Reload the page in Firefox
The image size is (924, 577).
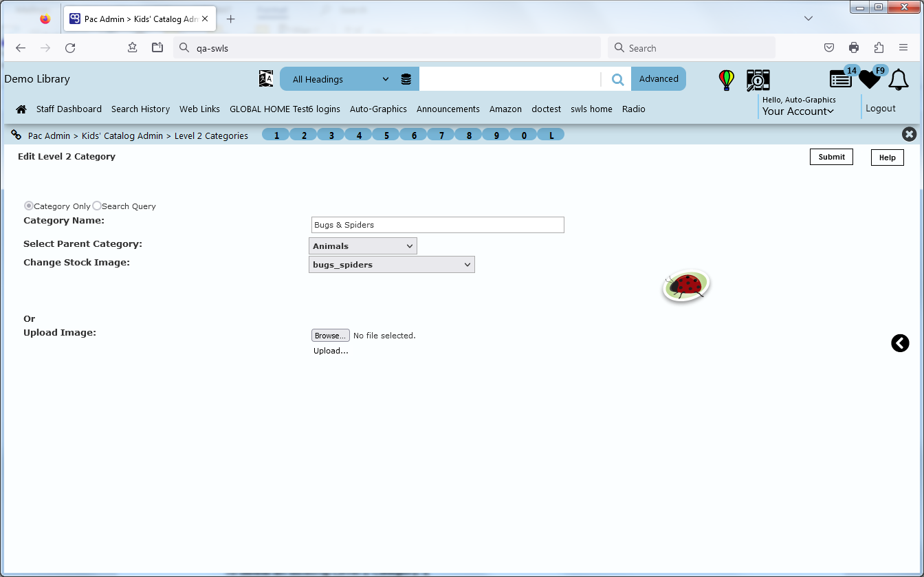(x=70, y=48)
